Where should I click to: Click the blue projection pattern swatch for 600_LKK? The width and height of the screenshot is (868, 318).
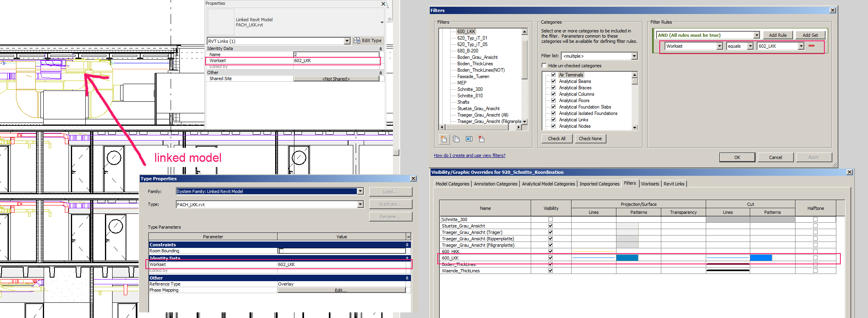pos(627,258)
